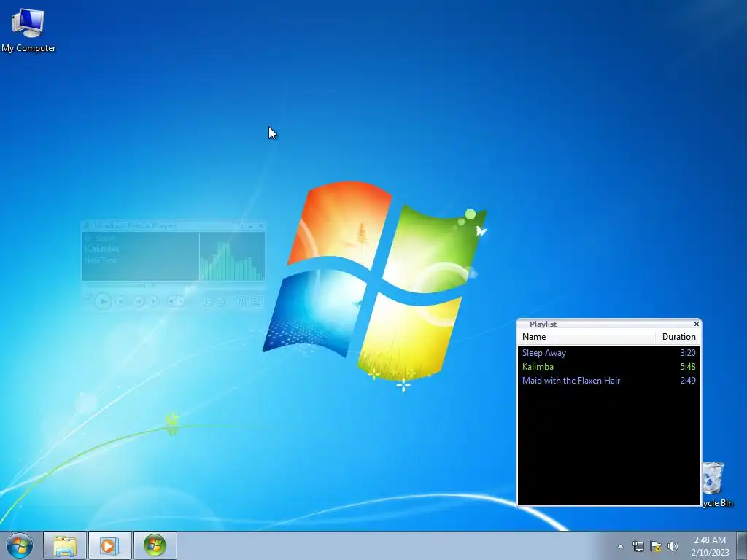Toggle the playlist button in the media player
Viewport: 747px width, 560px height.
[x=258, y=302]
